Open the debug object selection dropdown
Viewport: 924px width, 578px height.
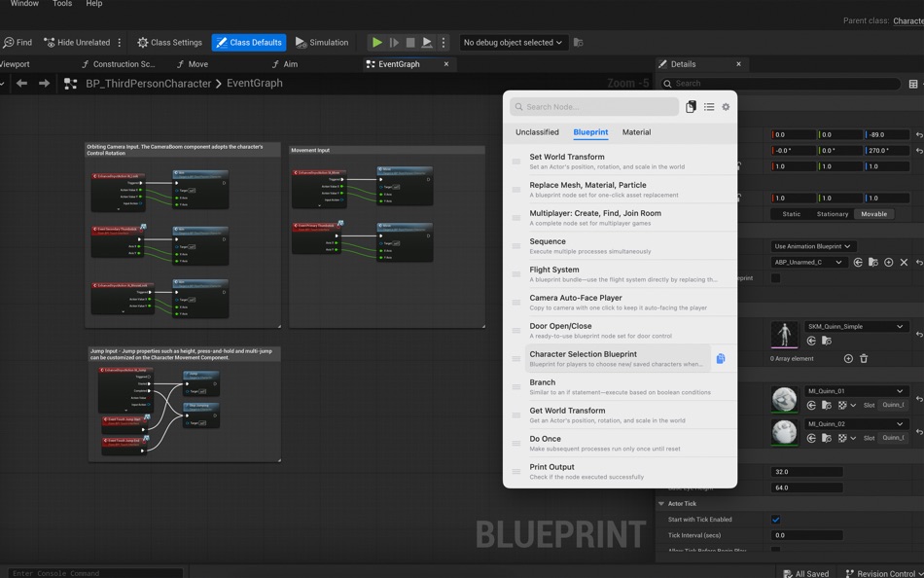tap(513, 43)
